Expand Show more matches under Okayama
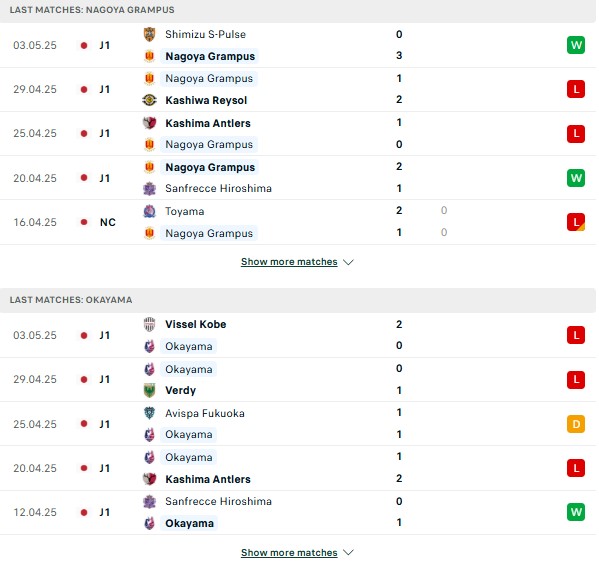This screenshot has width=599, height=573. [289, 552]
